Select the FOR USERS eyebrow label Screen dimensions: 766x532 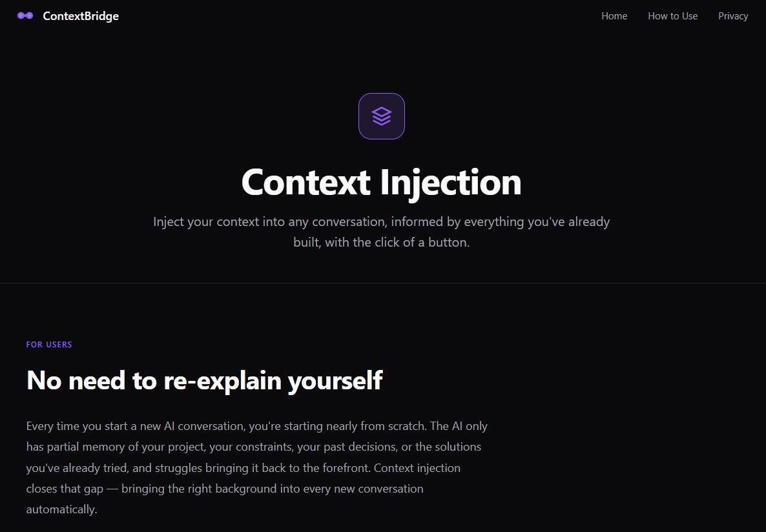49,344
